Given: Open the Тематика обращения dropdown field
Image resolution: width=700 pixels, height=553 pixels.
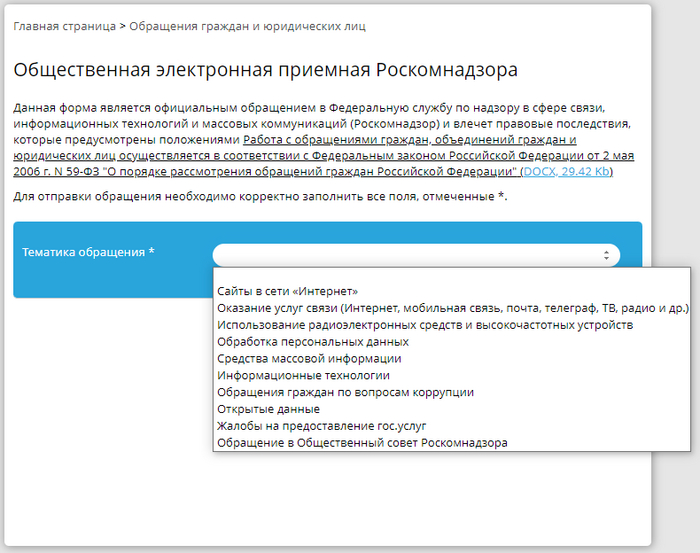Looking at the screenshot, I should pyautogui.click(x=416, y=255).
